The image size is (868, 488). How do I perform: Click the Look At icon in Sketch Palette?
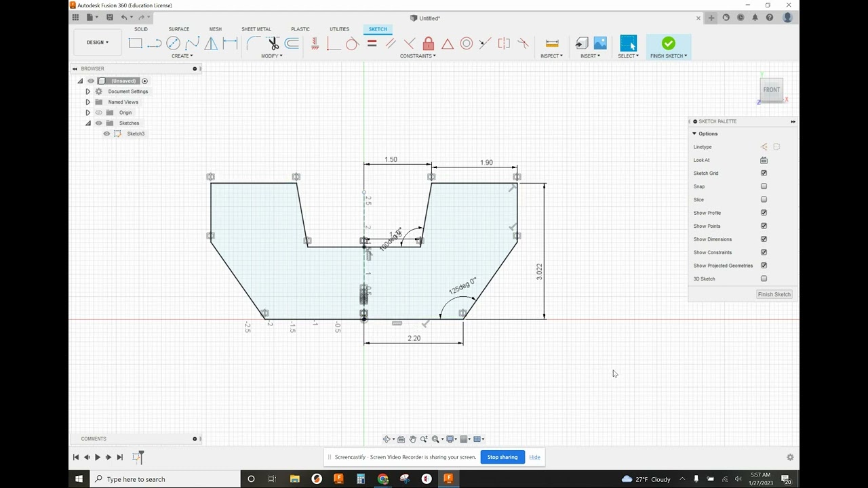(764, 160)
